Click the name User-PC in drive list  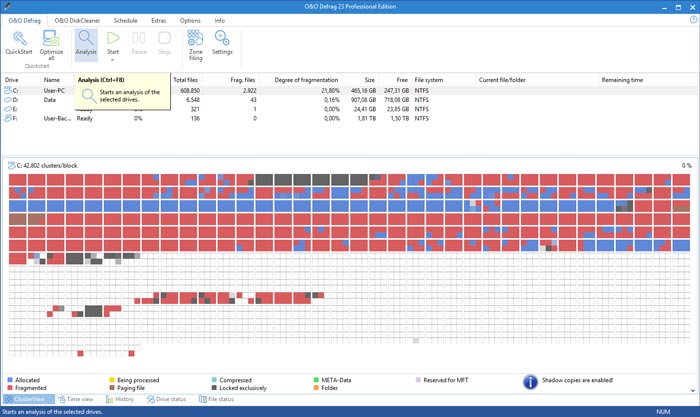(x=54, y=91)
